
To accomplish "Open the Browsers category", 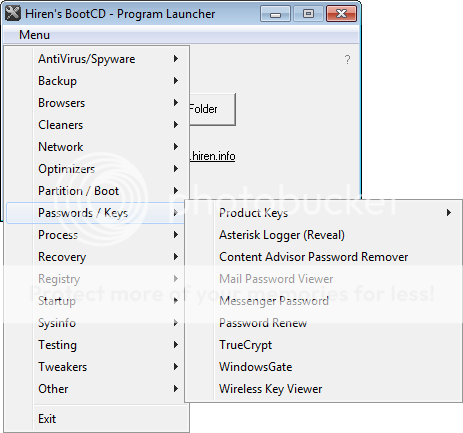I will tap(97, 103).
